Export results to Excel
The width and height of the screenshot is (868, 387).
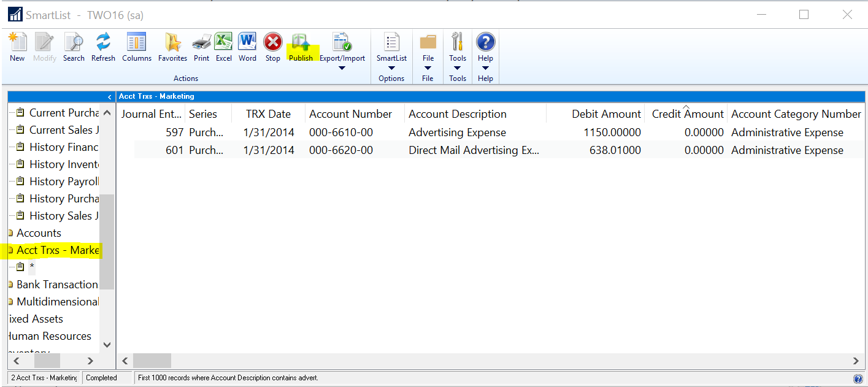223,47
